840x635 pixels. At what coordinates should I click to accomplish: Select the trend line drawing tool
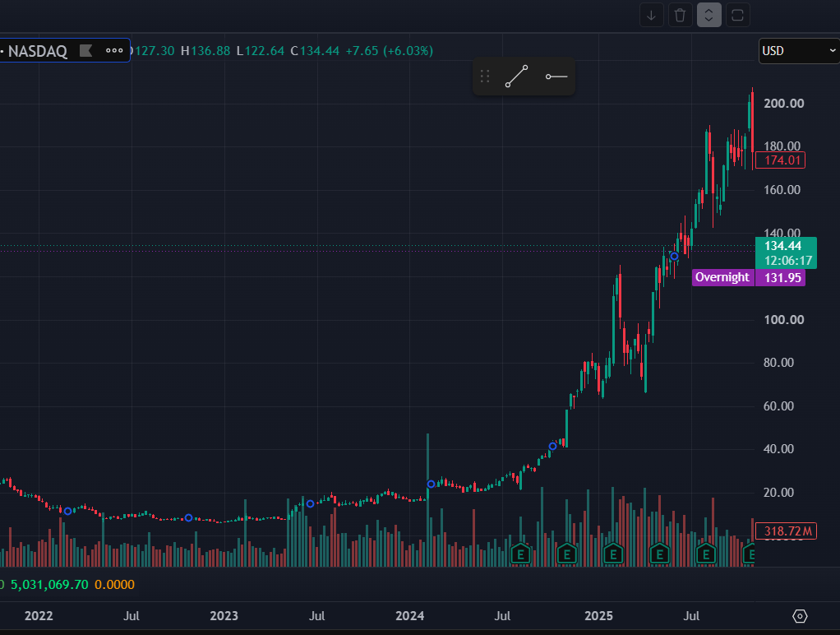coord(516,76)
